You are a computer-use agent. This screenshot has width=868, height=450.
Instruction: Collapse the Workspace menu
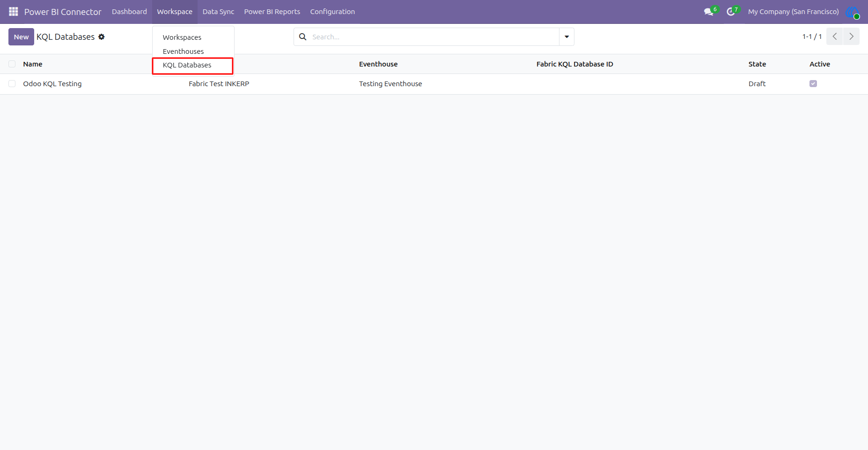point(175,12)
